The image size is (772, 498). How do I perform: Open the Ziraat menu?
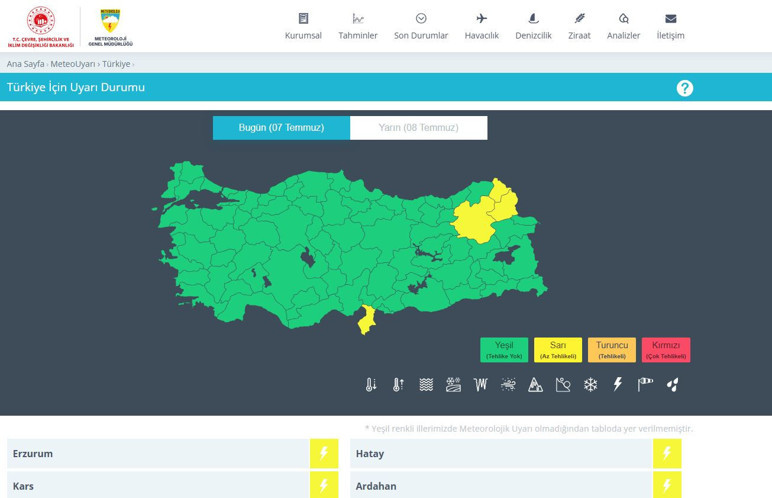tap(579, 27)
